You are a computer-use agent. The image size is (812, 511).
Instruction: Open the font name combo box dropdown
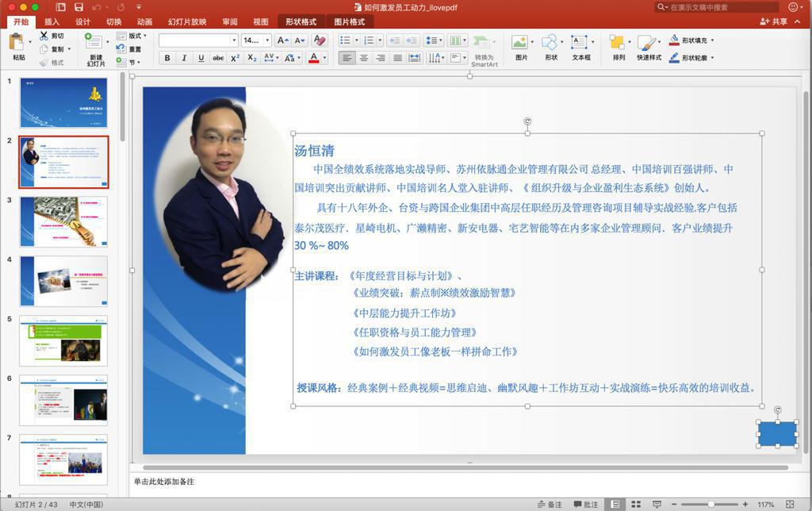234,40
